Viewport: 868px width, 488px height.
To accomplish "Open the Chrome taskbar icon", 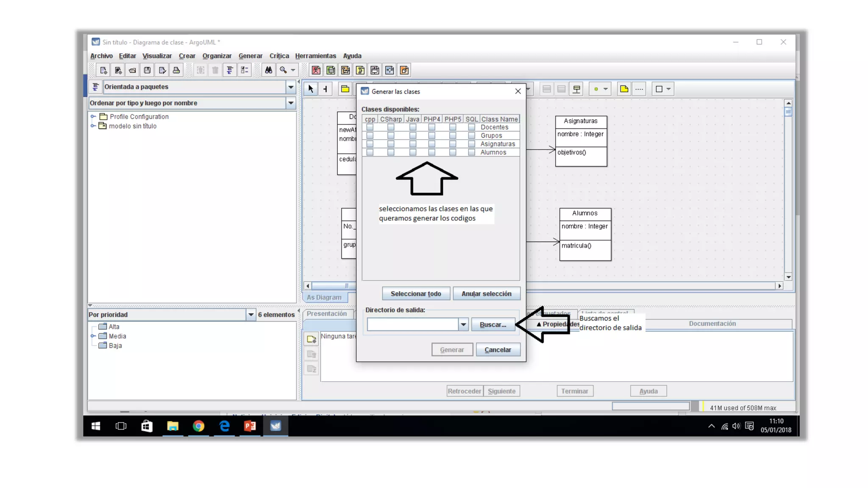I will (x=198, y=426).
